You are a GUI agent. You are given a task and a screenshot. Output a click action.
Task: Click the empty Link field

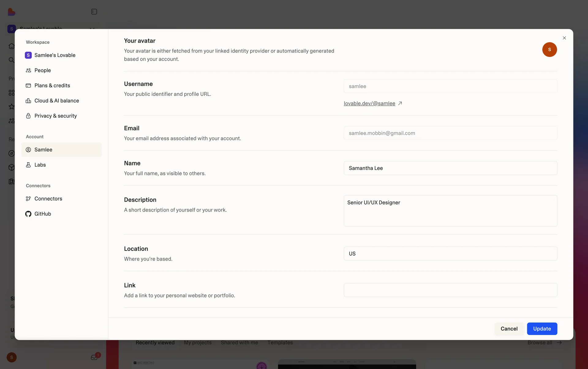click(450, 290)
